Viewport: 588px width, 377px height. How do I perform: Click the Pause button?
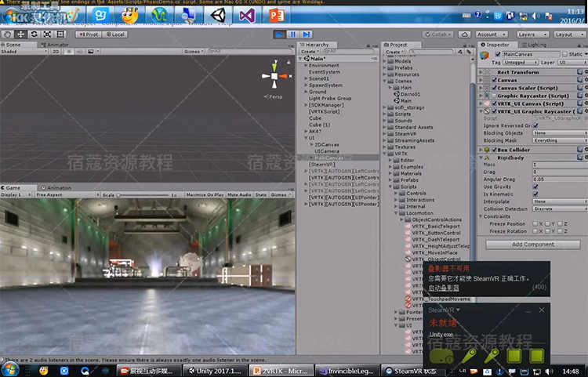293,34
